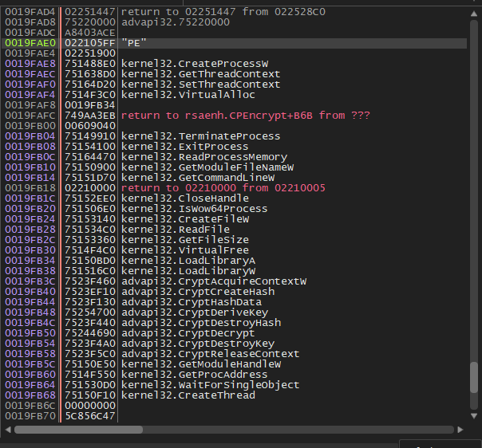Select kernel32.CloseHandle entry
The image size is (482, 448).
[185, 198]
